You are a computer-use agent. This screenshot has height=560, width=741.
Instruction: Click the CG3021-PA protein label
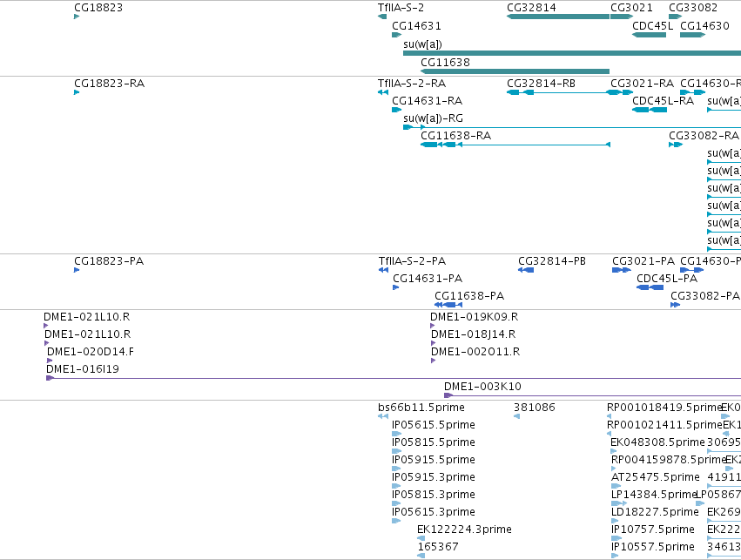click(643, 261)
